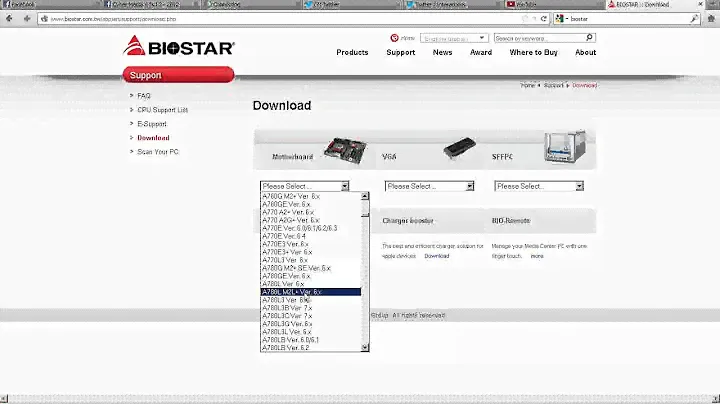Click the red Home icon in header
Image resolution: width=720 pixels, height=404 pixels.
394,37
